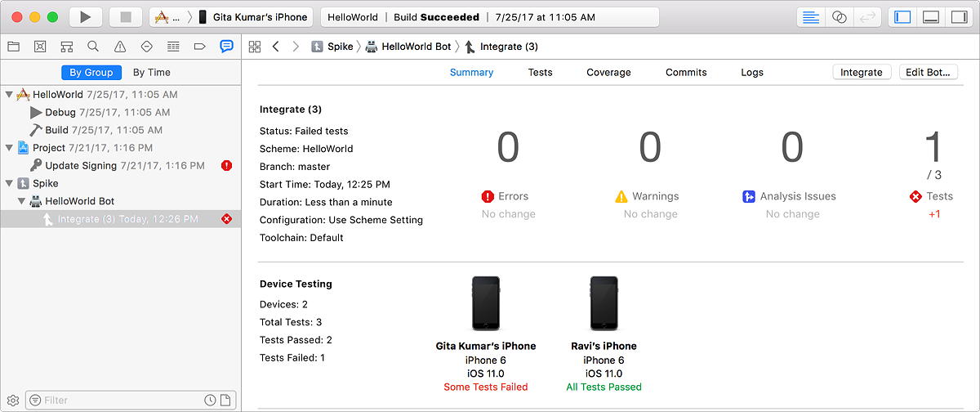Select the HelloWorld Bot row in navigator

121,201
